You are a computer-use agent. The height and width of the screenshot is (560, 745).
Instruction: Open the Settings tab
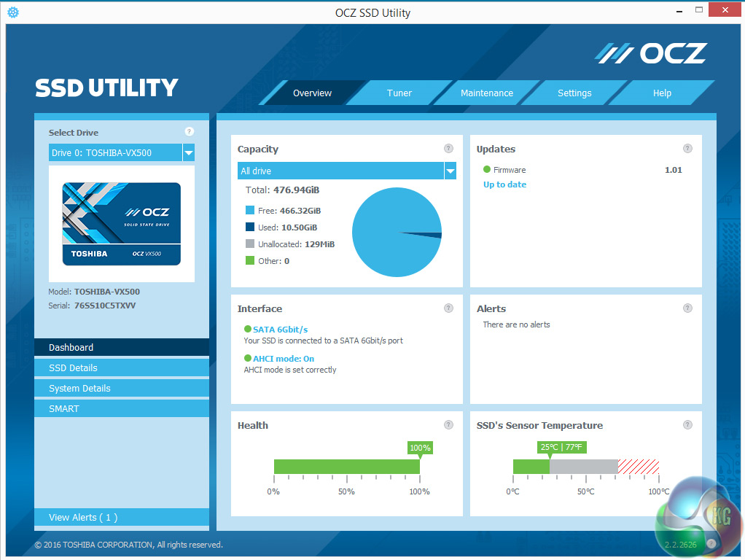point(574,93)
